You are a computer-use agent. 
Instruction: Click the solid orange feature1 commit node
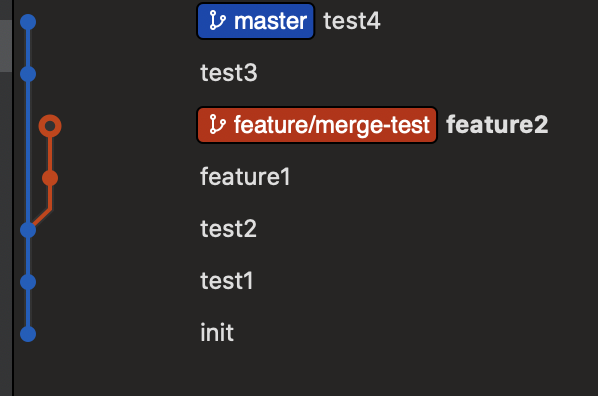coord(50,178)
